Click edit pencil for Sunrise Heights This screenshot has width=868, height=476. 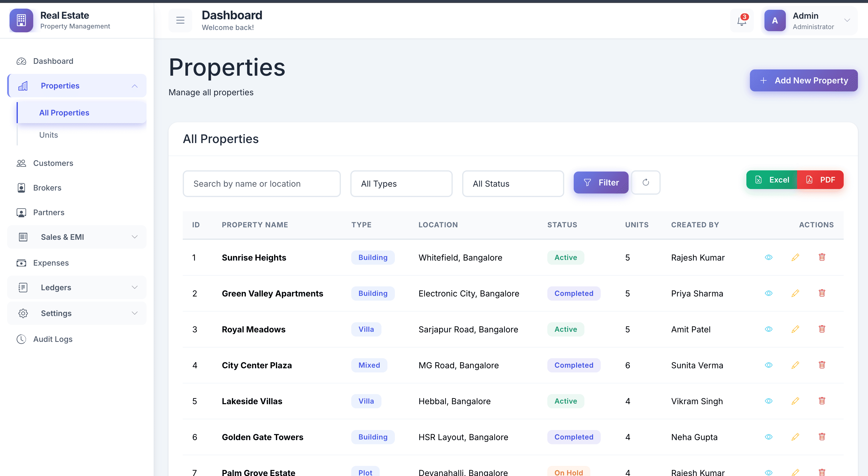(x=795, y=258)
